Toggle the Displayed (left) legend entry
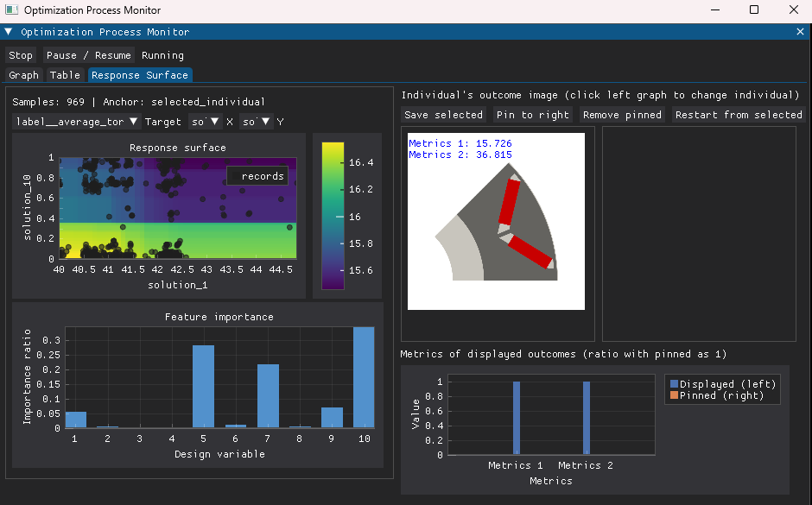This screenshot has width=812, height=505. (723, 384)
